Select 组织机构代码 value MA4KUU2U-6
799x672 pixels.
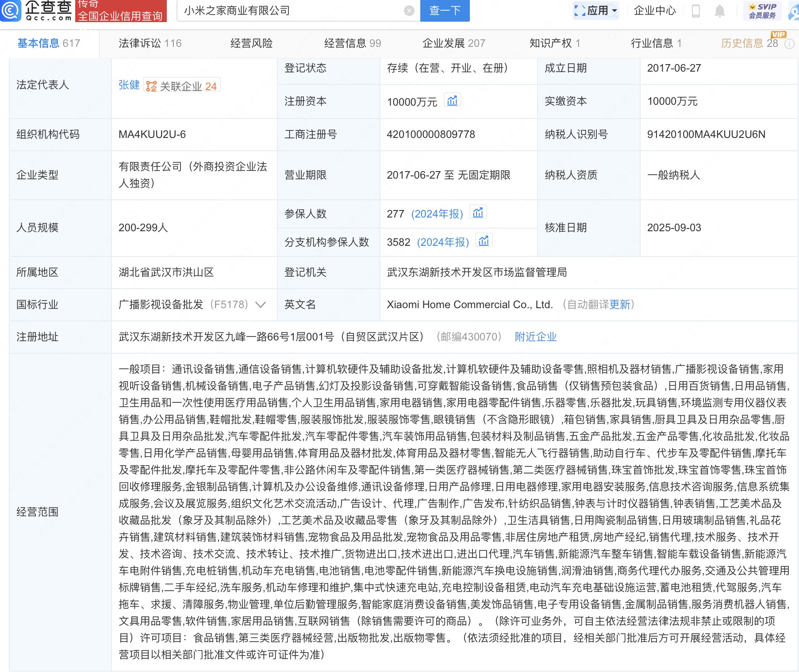pos(152,134)
